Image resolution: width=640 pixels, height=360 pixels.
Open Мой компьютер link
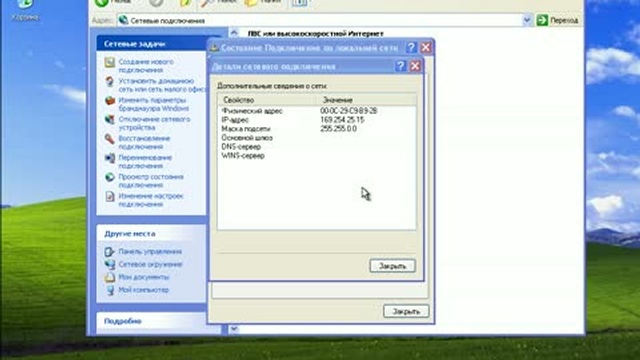tap(143, 290)
